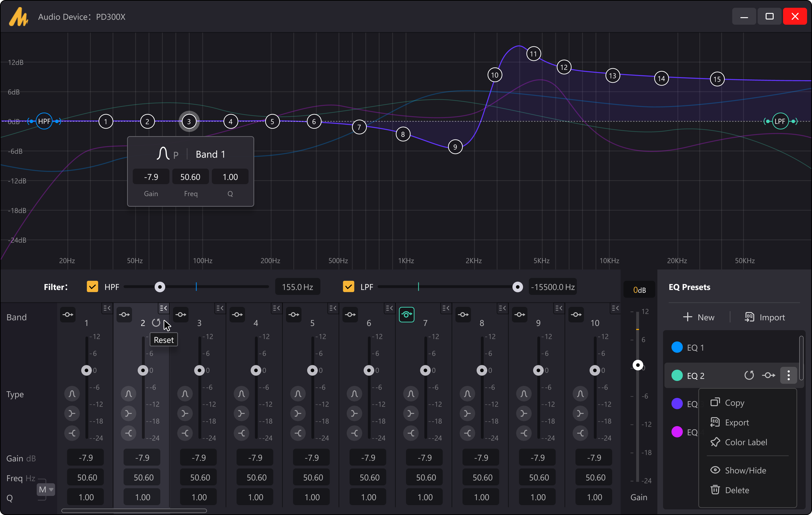Toggle the bypass icon for band 5
Screen dimensions: 812x515
[x=294, y=315]
